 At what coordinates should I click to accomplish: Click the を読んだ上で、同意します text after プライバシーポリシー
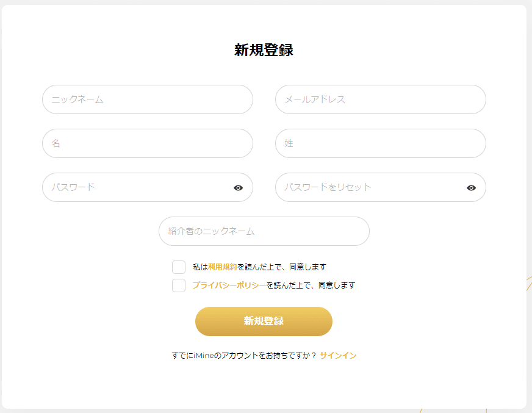coord(311,286)
